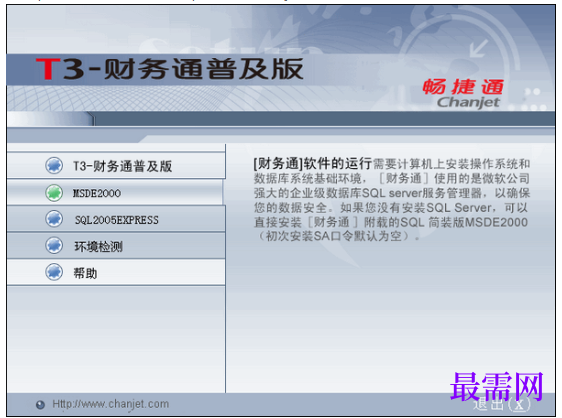Click the blue gear icon beside 帮助
This screenshot has width=562, height=418.
54,272
